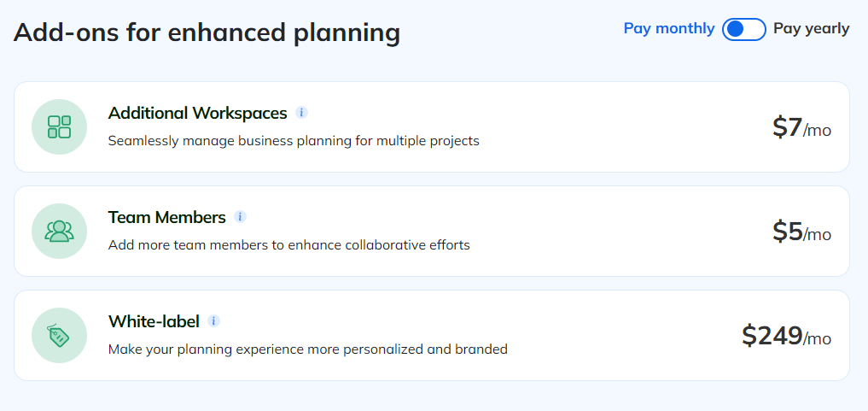Click the Team Members people icon
The height and width of the screenshot is (411, 868).
tap(60, 232)
